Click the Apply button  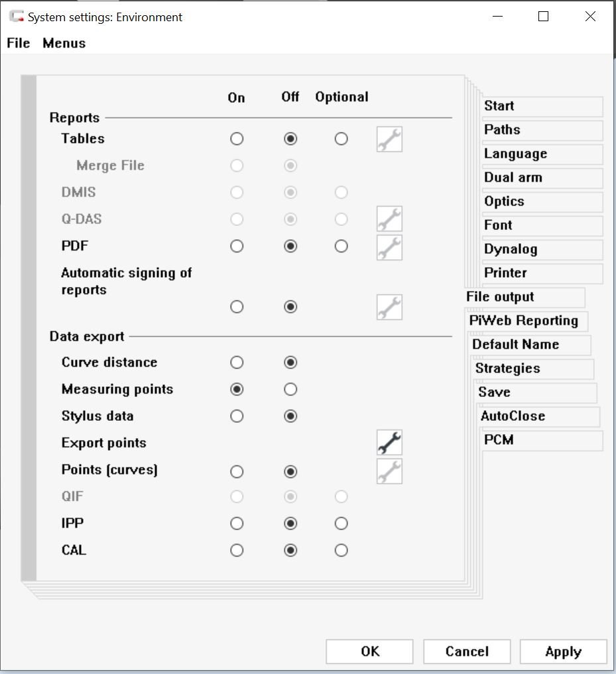pyautogui.click(x=563, y=651)
